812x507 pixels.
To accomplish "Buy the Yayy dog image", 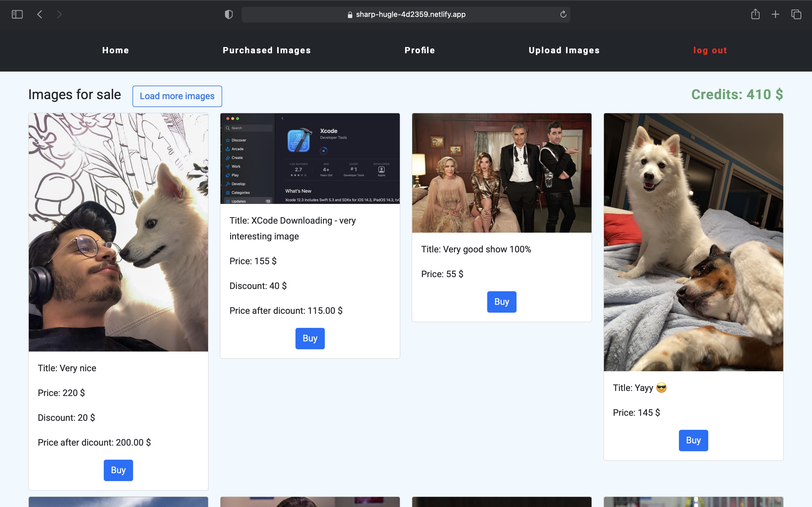I will click(693, 440).
